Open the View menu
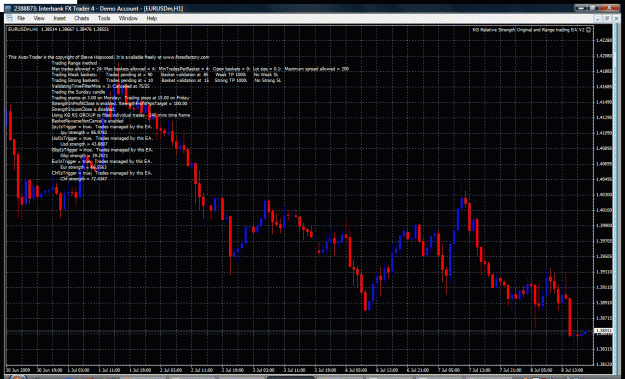 [x=39, y=18]
